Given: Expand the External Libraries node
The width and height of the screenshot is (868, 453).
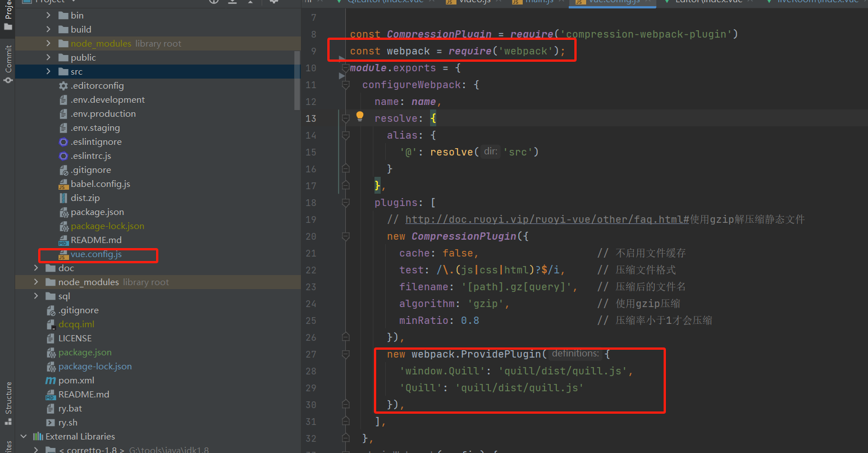Looking at the screenshot, I should 24,436.
